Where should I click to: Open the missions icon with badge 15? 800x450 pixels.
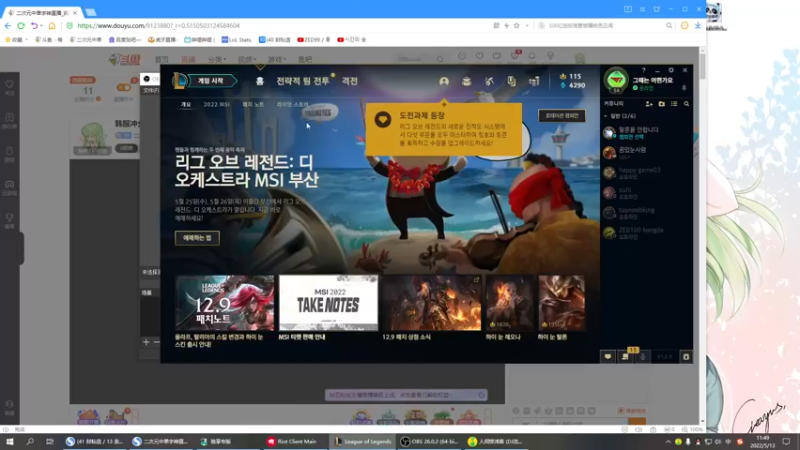pyautogui.click(x=626, y=356)
